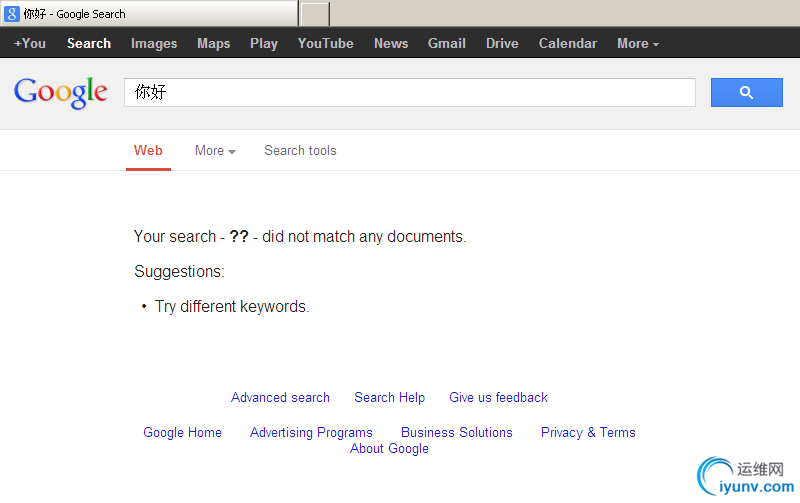Image resolution: width=800 pixels, height=503 pixels.
Task: Open the +You link in top bar
Action: [x=30, y=43]
